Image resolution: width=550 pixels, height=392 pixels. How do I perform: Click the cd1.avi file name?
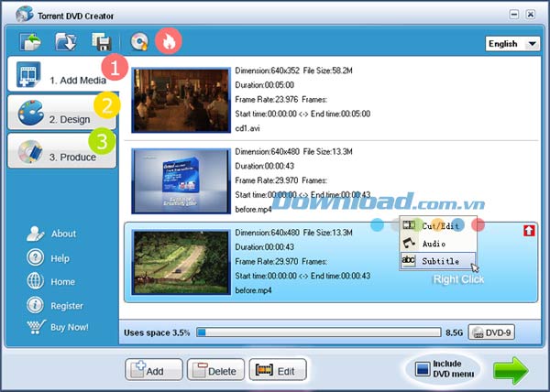point(247,128)
